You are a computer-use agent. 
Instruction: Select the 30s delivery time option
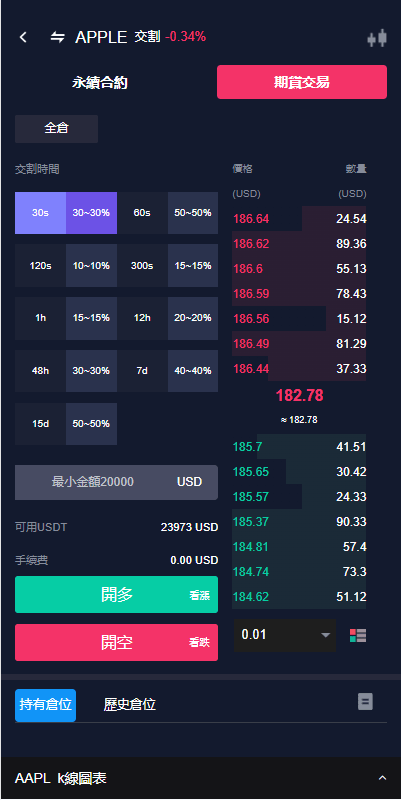pos(40,213)
